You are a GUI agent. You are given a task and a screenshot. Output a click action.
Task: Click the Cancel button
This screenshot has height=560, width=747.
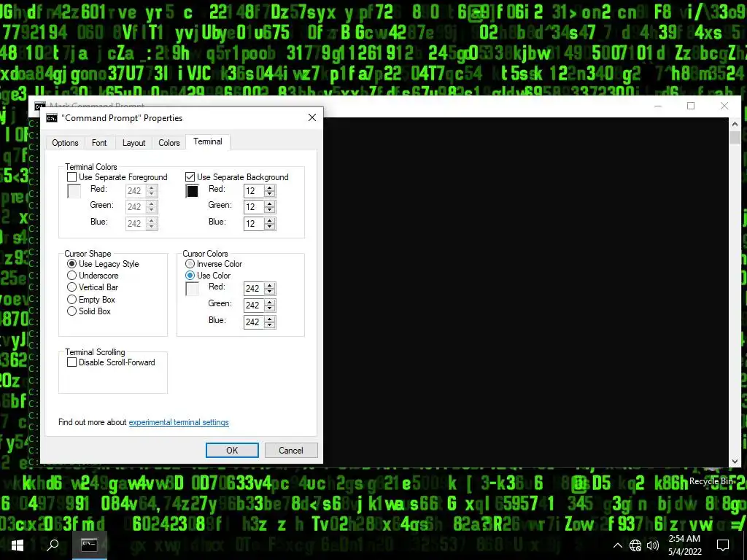click(291, 451)
